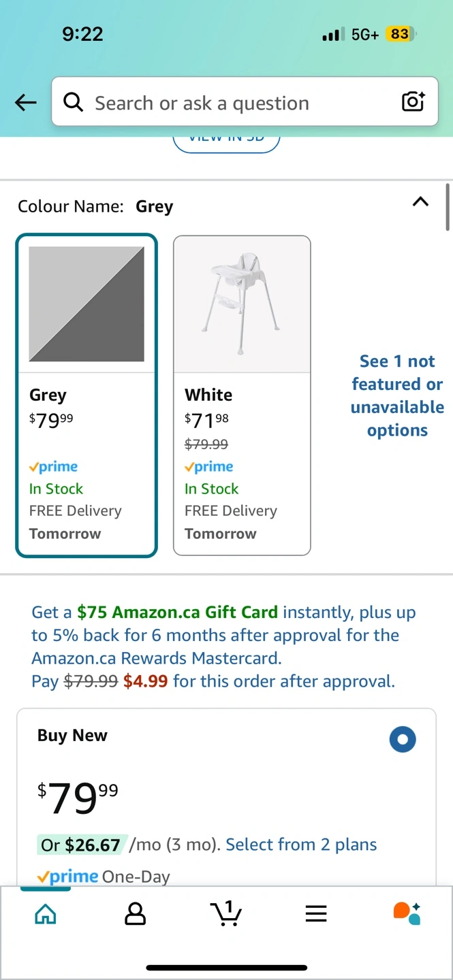
Task: Tap the Buy New $79.99 price
Action: [x=78, y=798]
